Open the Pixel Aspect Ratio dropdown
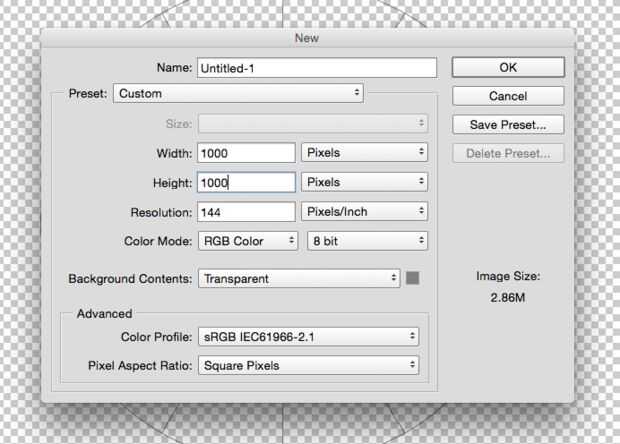Image resolution: width=620 pixels, height=444 pixels. (308, 365)
